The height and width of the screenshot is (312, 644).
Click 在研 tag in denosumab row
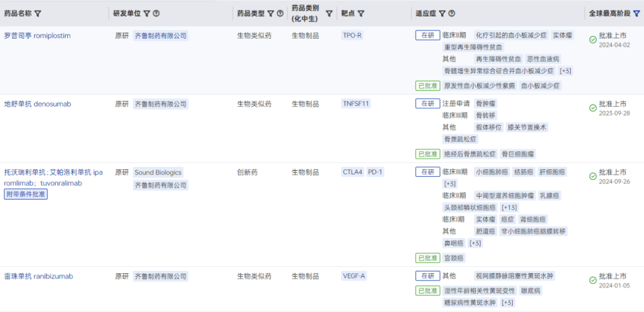coord(428,104)
